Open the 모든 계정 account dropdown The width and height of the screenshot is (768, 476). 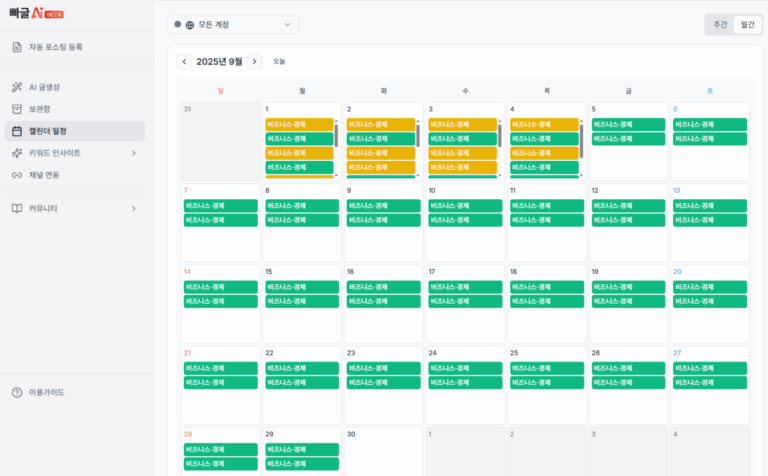[233, 24]
